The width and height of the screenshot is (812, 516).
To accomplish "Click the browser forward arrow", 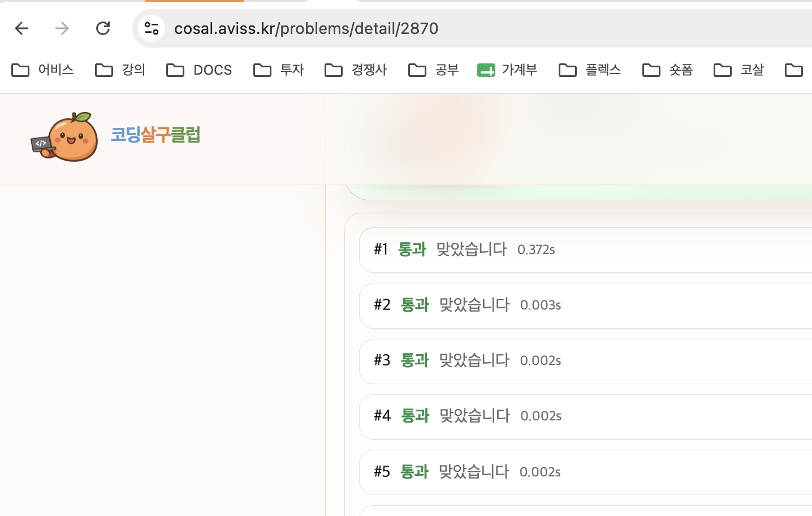I will coord(62,28).
